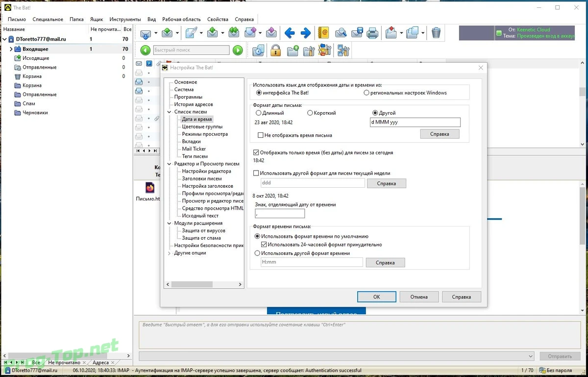Click the Redirect message envelope icon
The image size is (588, 377).
[271, 33]
